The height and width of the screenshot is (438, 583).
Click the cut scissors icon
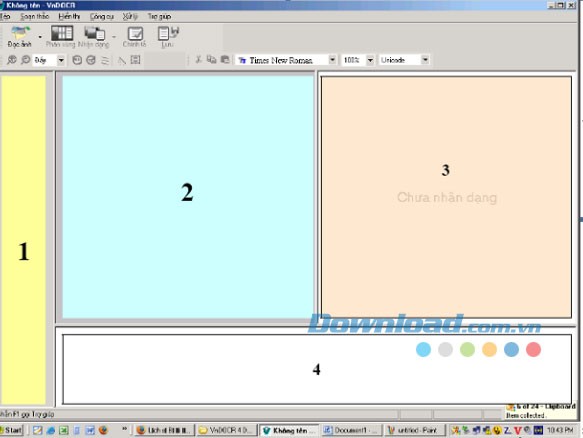199,59
